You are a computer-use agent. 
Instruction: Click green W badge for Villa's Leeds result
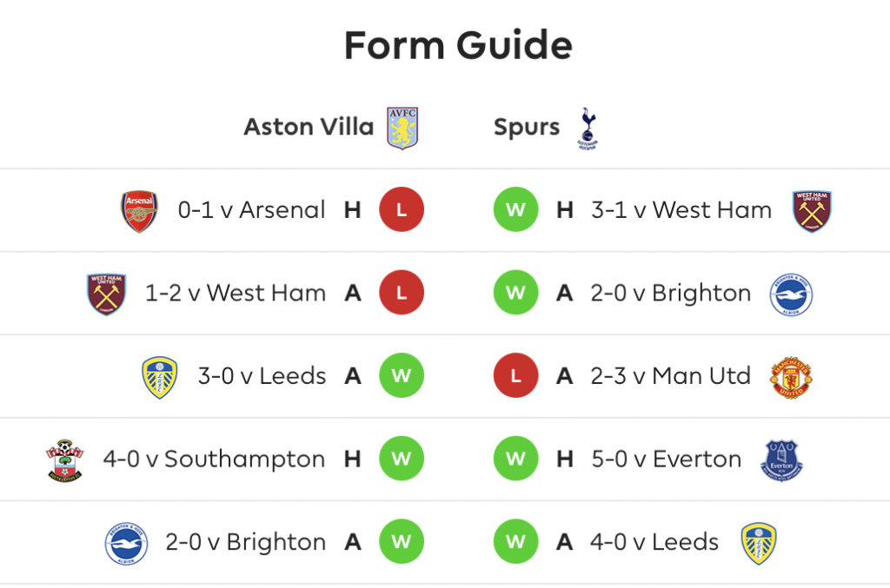tap(402, 375)
